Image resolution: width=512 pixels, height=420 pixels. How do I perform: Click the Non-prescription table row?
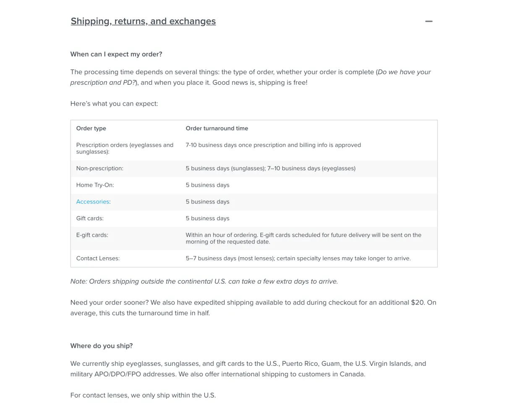254,168
